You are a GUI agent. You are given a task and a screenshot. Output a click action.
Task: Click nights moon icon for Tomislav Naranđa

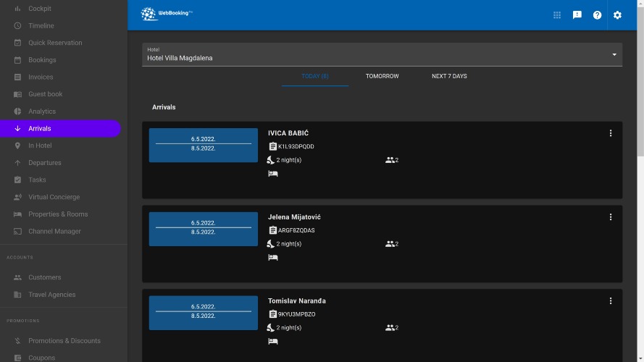click(270, 327)
